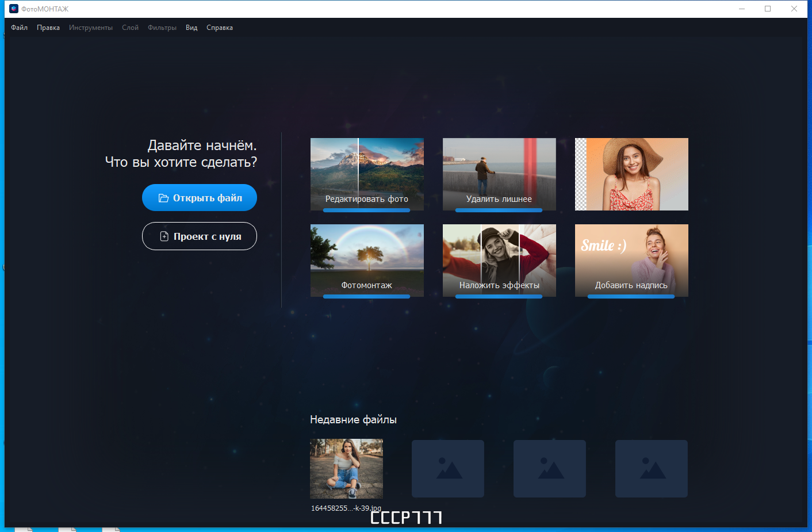812x532 pixels.
Task: Start a Проект с нуля
Action: point(200,236)
